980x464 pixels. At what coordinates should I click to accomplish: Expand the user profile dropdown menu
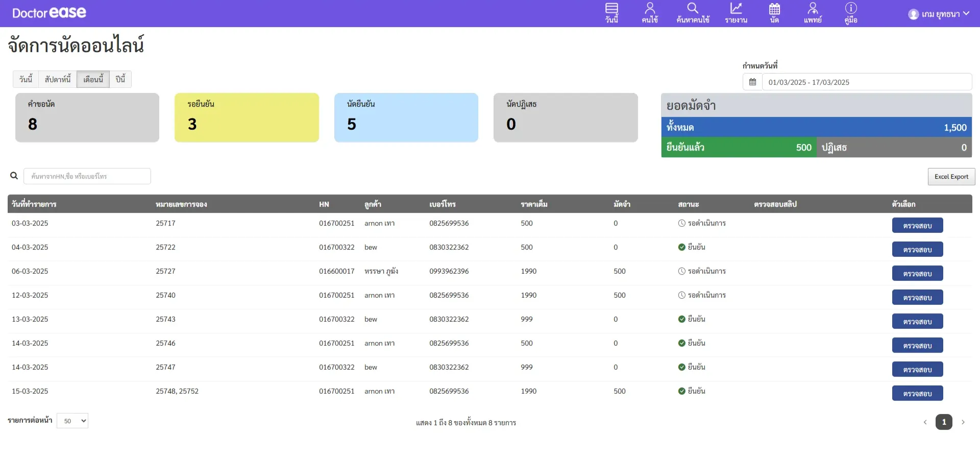[x=939, y=14]
